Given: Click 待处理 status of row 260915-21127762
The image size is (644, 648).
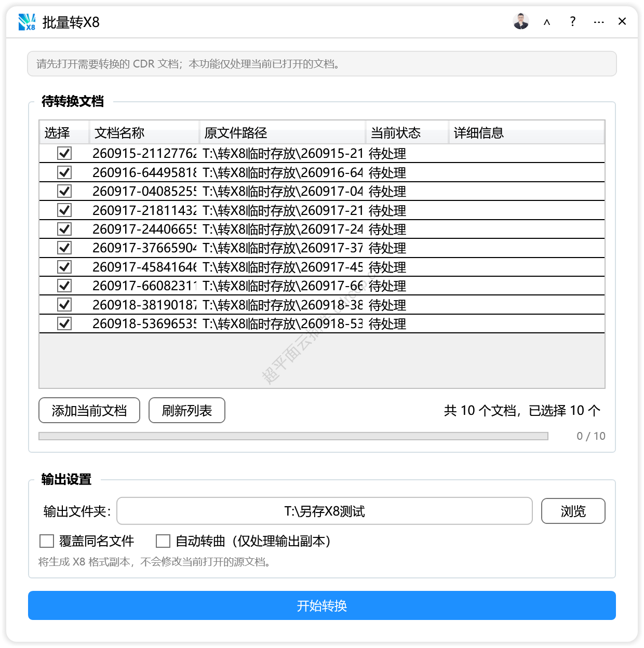Looking at the screenshot, I should click(x=387, y=153).
